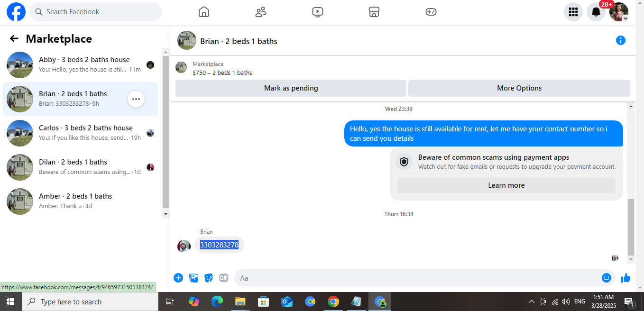The width and height of the screenshot is (644, 311).
Task: Attach a file using the photo icon
Action: (193, 278)
